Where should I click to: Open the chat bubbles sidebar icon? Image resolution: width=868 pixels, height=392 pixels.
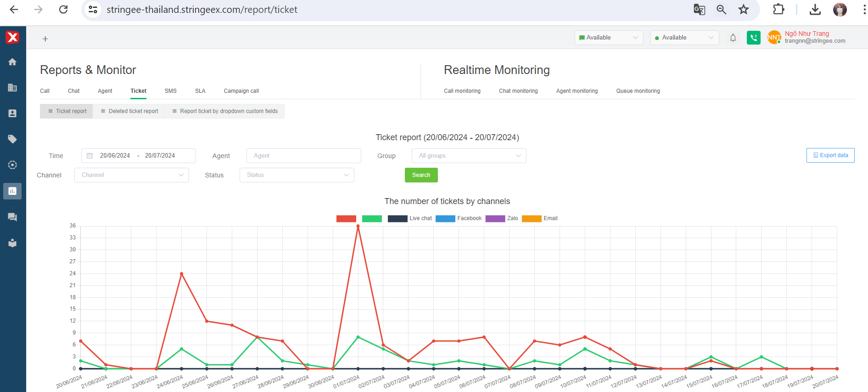coord(12,217)
